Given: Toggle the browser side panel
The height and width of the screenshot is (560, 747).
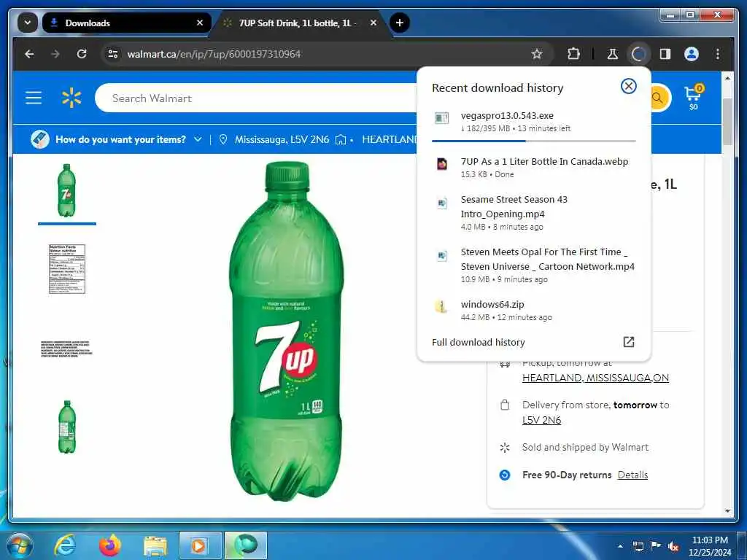Looking at the screenshot, I should point(665,54).
